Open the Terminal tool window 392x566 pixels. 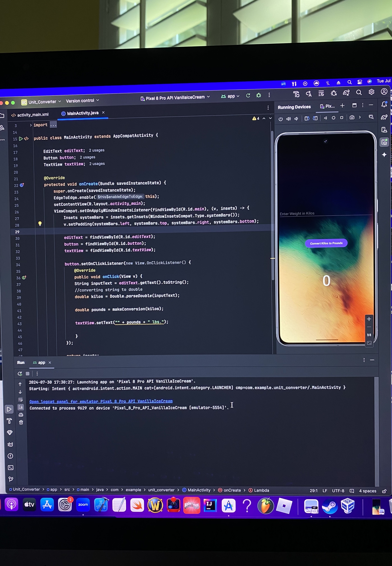11,467
